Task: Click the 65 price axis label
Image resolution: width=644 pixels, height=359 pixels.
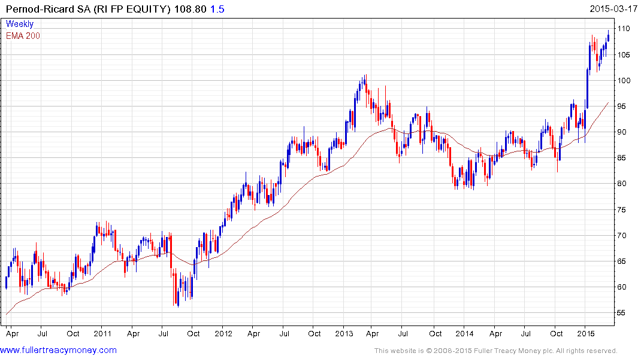Action: point(622,261)
